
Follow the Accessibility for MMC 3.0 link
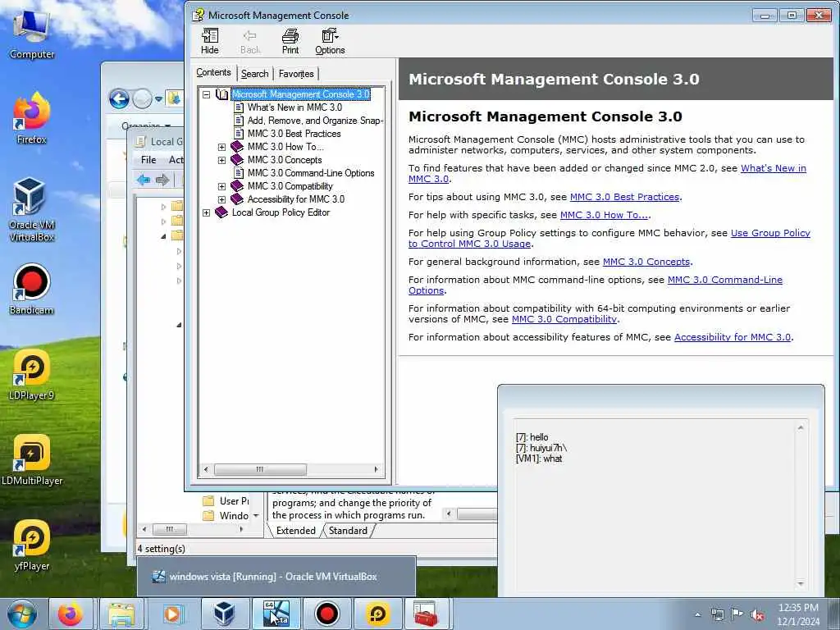[733, 337]
